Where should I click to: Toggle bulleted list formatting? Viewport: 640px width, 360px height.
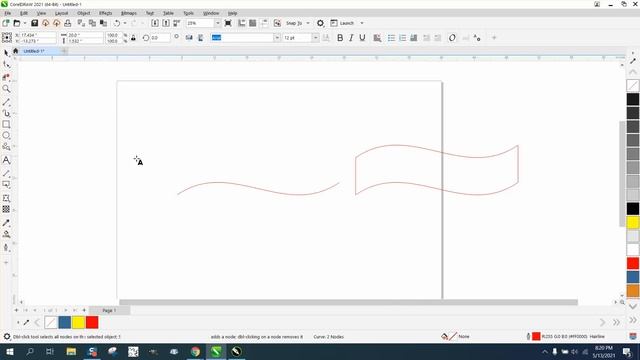pyautogui.click(x=391, y=38)
